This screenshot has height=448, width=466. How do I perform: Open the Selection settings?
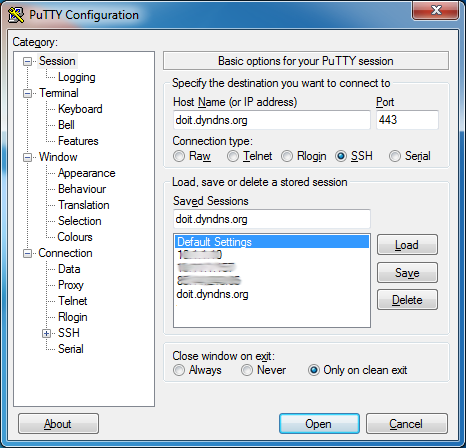(80, 221)
